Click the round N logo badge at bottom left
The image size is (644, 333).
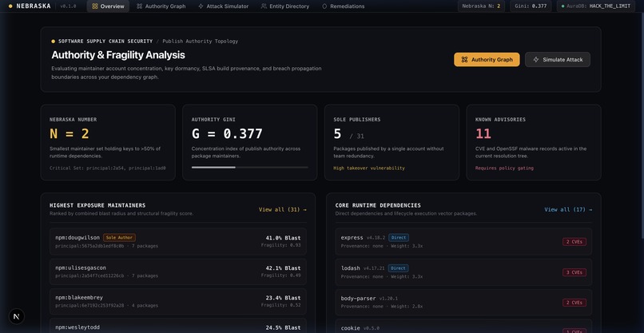pyautogui.click(x=17, y=316)
